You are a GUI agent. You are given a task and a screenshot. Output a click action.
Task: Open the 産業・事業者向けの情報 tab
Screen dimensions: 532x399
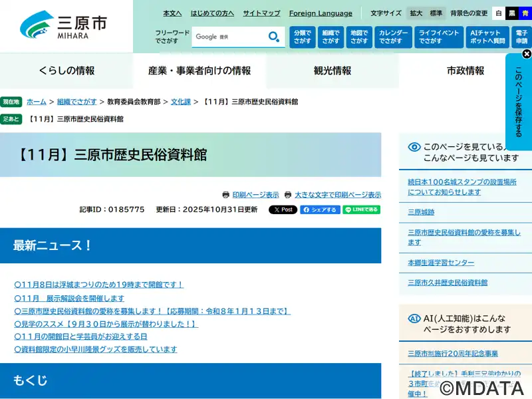point(199,71)
